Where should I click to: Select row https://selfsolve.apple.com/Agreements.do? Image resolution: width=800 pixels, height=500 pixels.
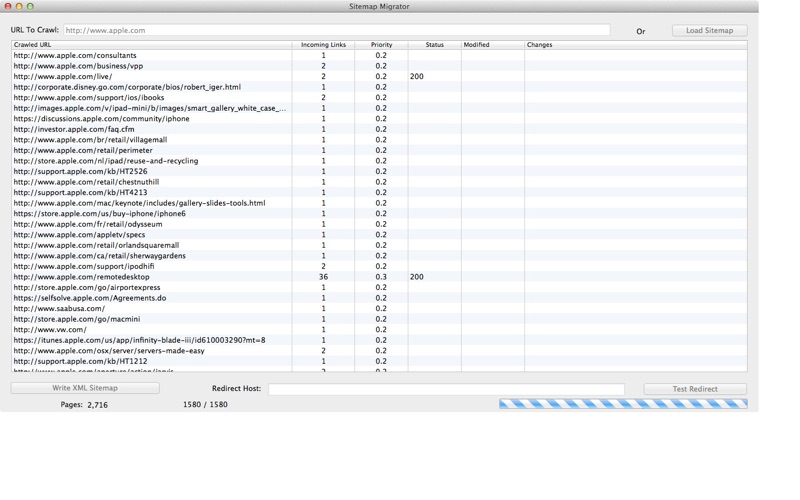coord(379,298)
